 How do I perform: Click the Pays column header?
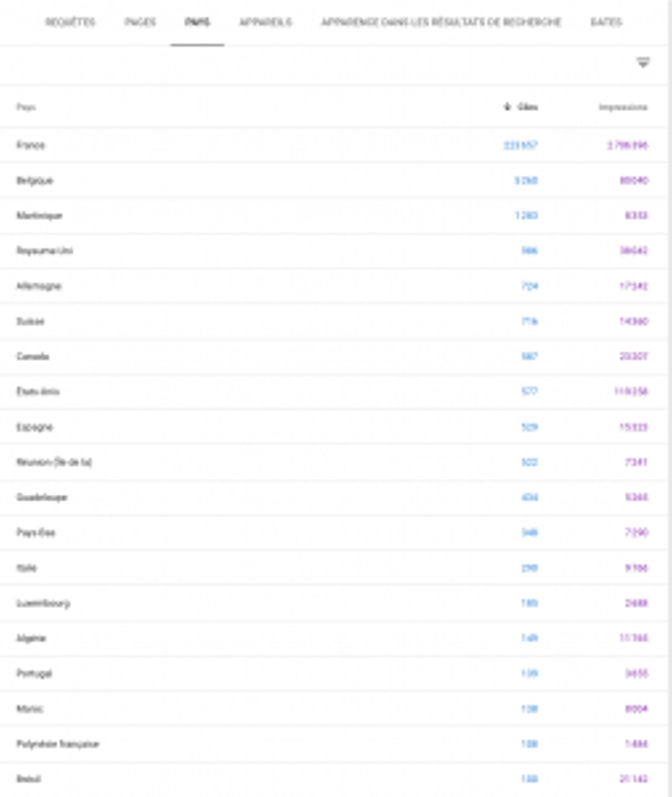26,107
